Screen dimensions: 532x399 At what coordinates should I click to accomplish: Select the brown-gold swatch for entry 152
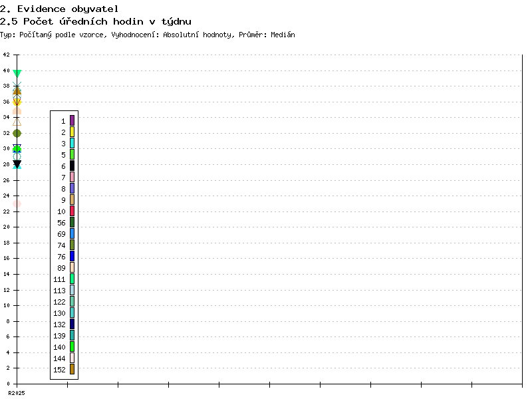(72, 369)
